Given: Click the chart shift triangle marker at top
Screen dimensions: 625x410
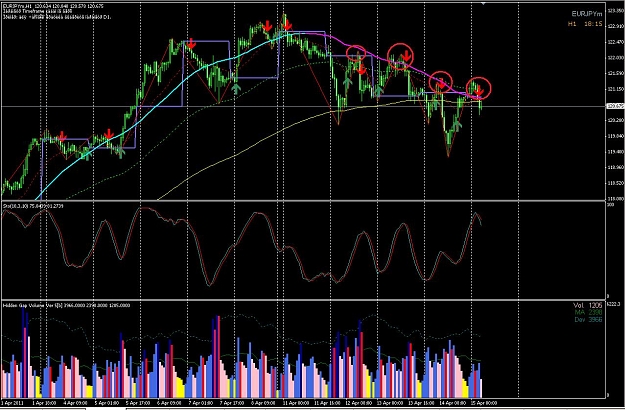Looking at the screenshot, I should pyautogui.click(x=483, y=3).
